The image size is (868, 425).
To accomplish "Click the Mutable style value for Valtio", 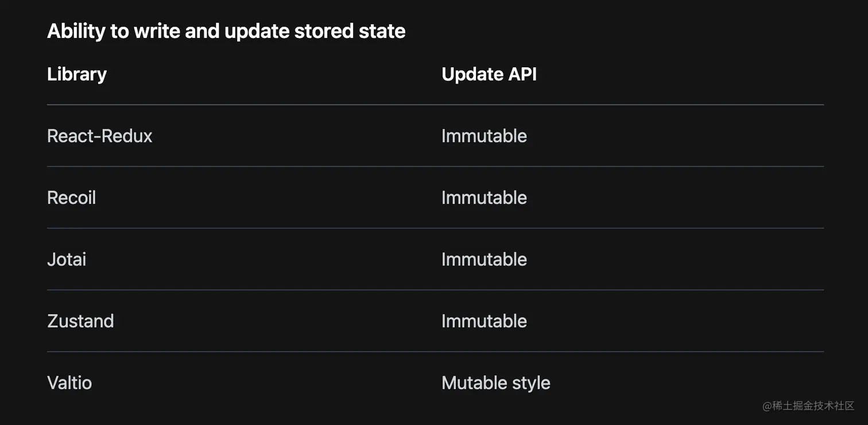I will (x=496, y=383).
